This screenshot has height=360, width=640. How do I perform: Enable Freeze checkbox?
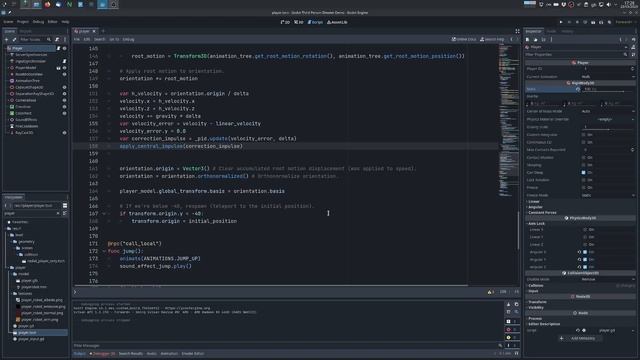click(x=584, y=188)
